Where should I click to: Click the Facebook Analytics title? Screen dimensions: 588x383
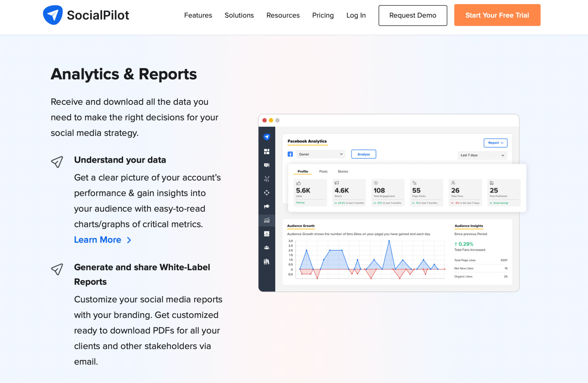click(307, 141)
